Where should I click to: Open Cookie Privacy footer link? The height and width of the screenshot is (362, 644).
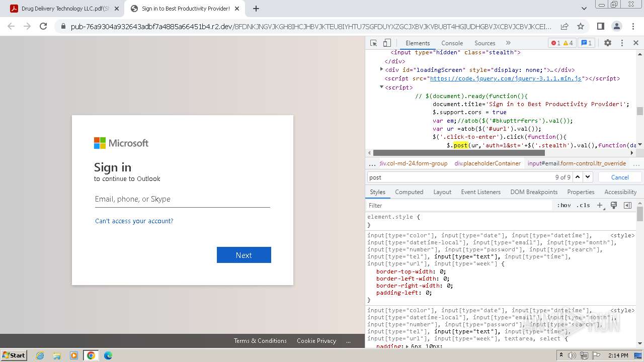coord(316,340)
